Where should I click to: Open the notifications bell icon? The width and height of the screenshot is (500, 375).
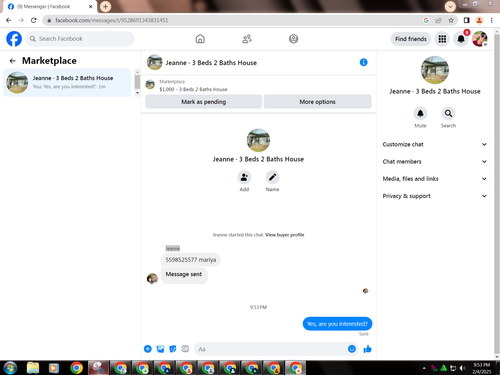click(x=461, y=39)
